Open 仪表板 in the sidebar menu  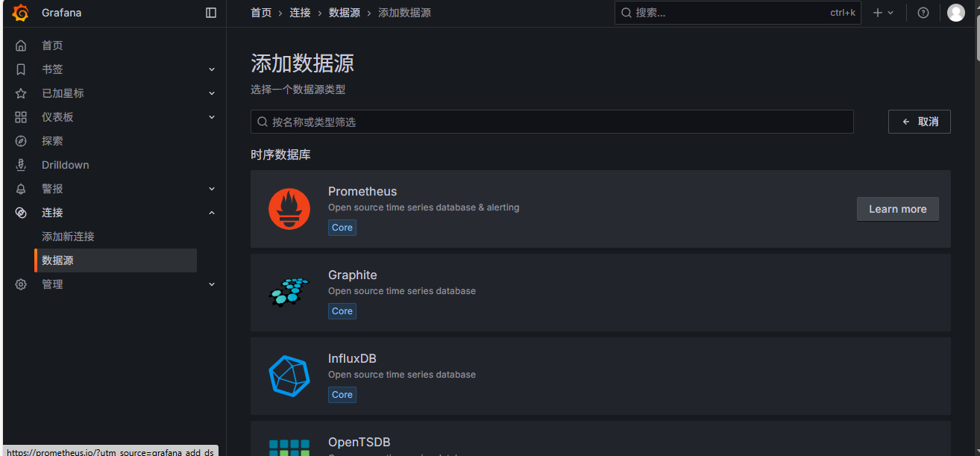pyautogui.click(x=57, y=117)
